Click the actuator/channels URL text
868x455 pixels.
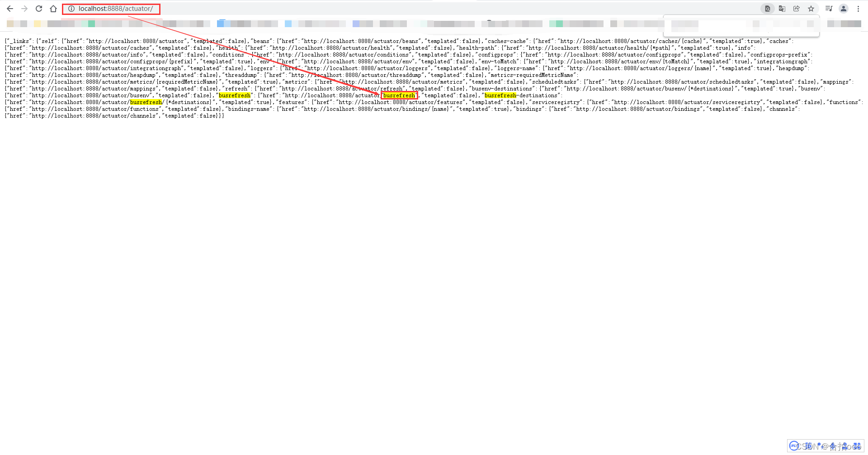[x=94, y=116]
